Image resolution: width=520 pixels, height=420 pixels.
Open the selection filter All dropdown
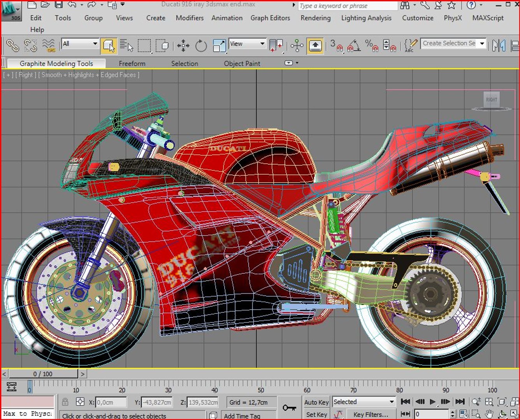[80, 44]
